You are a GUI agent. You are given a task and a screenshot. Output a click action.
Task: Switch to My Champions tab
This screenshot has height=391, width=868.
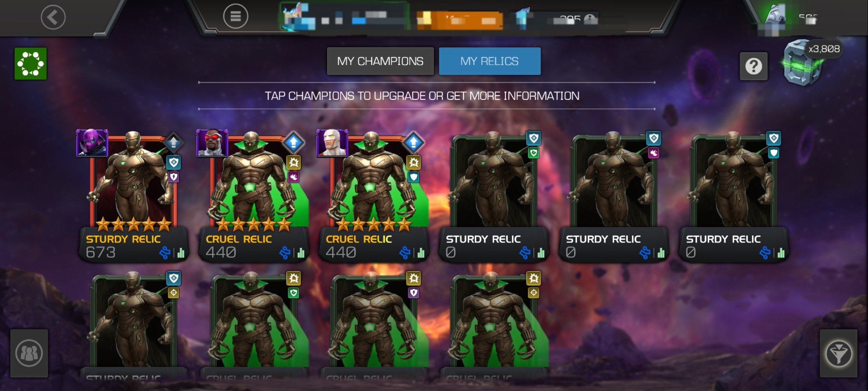380,61
